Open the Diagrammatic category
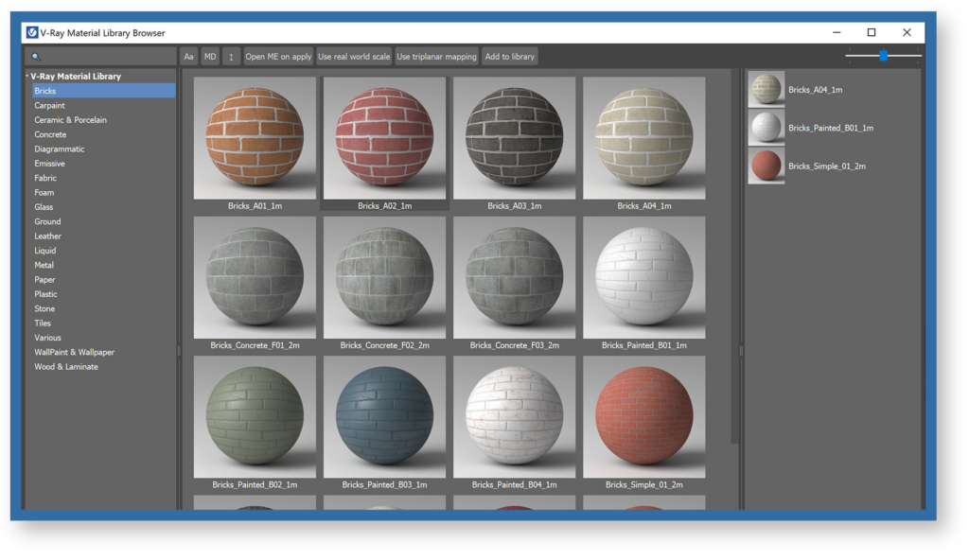 (60, 149)
